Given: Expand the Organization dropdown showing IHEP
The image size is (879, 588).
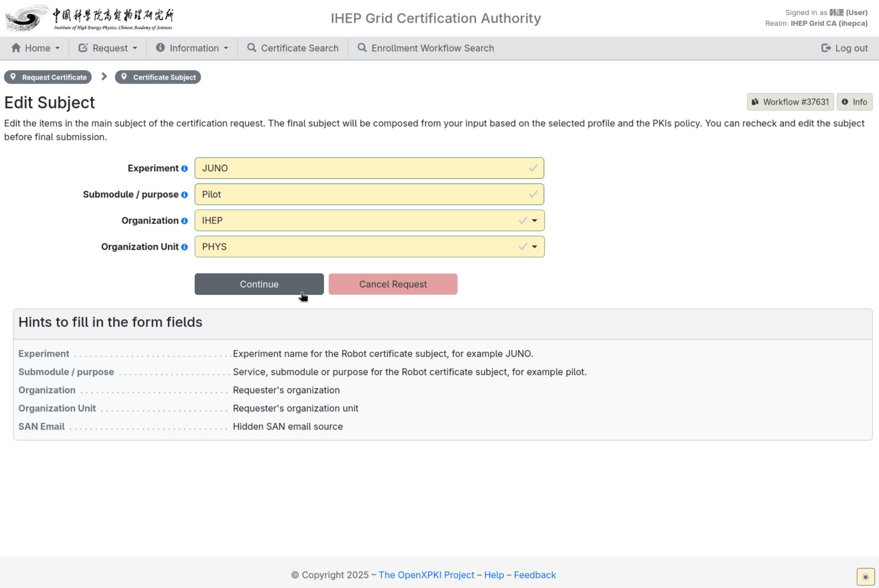Looking at the screenshot, I should coord(369,220).
